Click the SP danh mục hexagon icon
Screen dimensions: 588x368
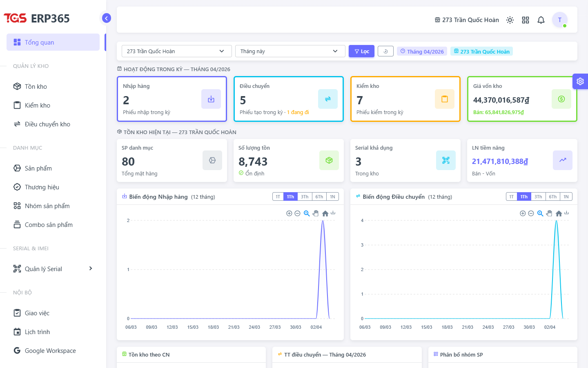click(x=212, y=160)
